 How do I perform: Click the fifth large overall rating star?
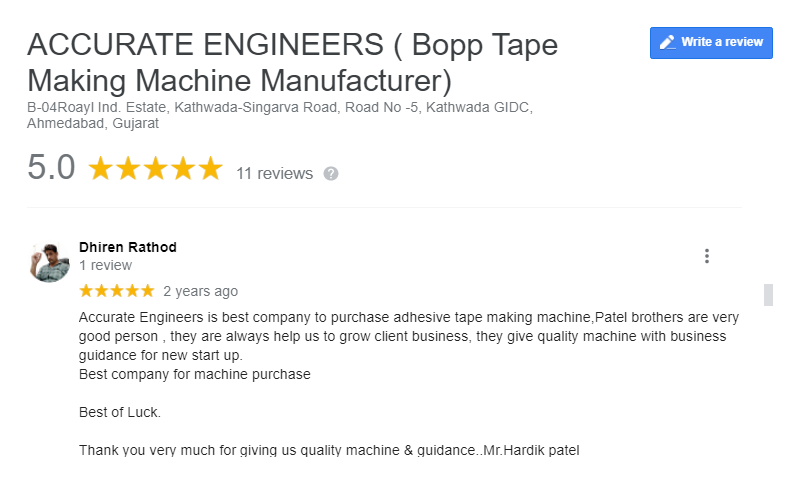[209, 168]
